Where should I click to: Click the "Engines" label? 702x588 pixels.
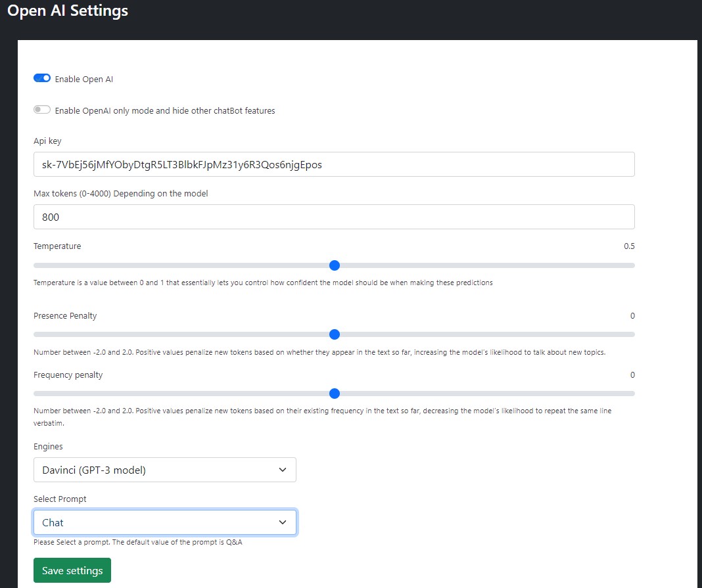(48, 447)
